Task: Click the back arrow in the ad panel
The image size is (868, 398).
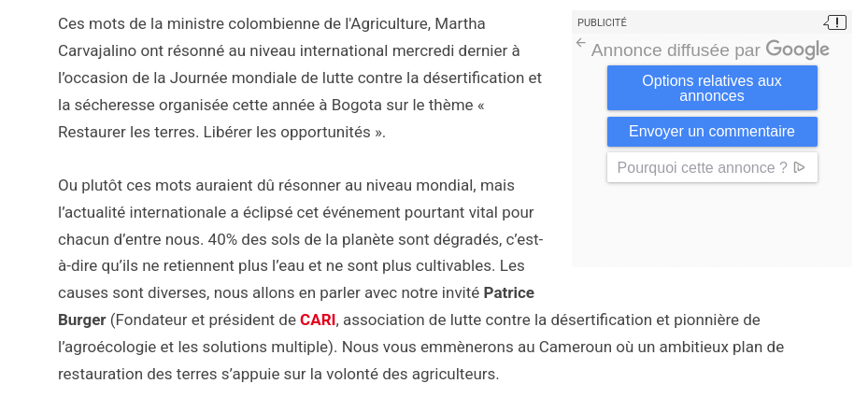Action: point(581,43)
